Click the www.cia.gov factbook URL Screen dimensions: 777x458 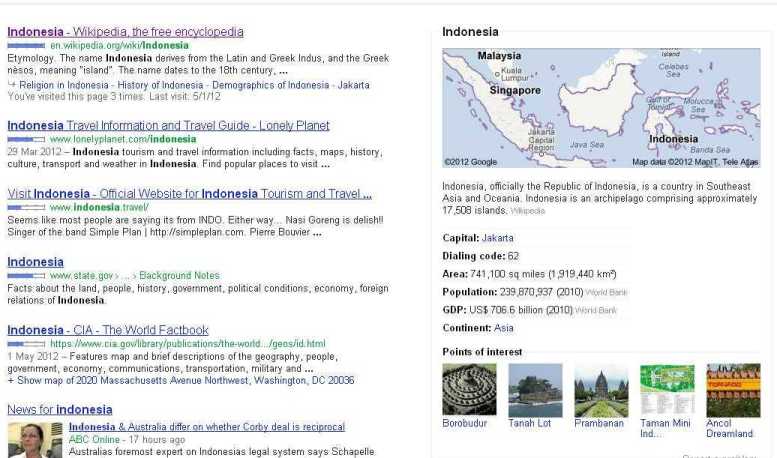point(188,344)
